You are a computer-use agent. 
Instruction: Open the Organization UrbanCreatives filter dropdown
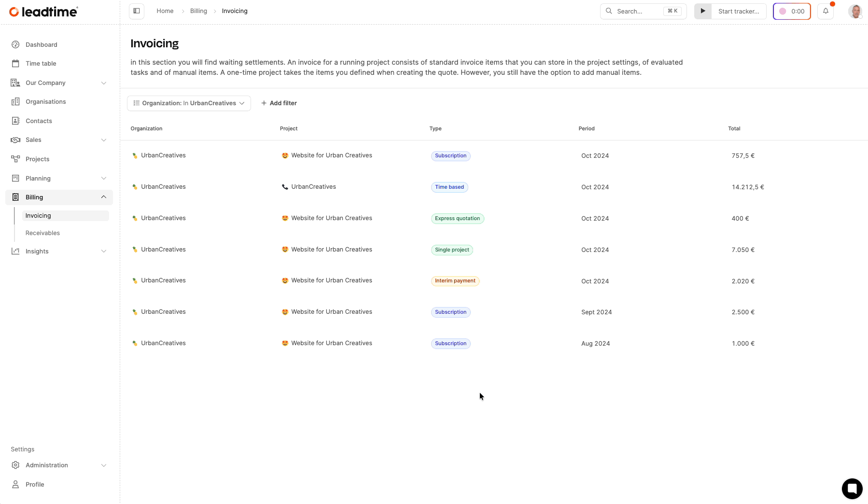189,103
